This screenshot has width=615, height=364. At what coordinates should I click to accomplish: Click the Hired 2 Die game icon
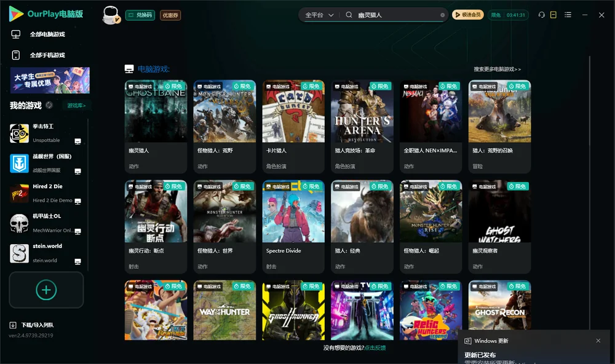(x=19, y=193)
